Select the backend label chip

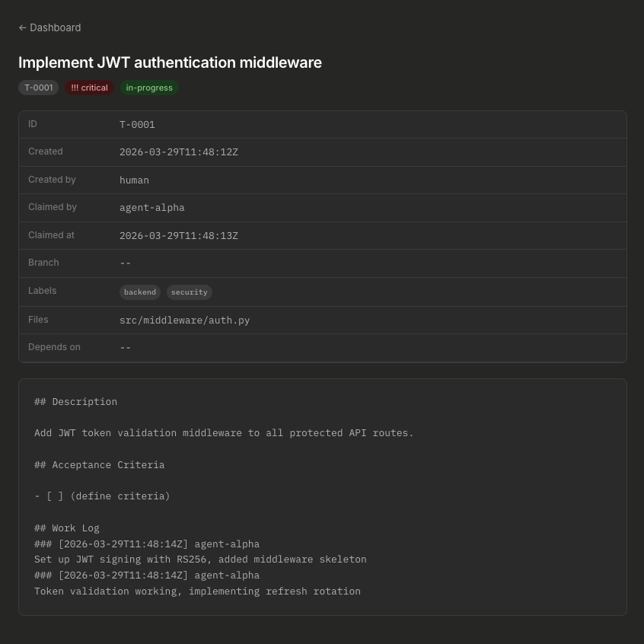tap(140, 292)
